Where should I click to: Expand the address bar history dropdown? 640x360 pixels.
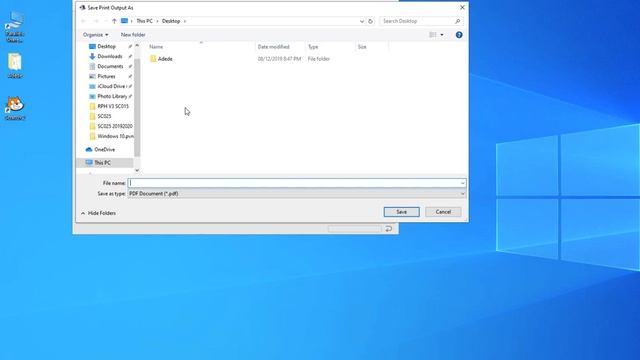[x=362, y=21]
